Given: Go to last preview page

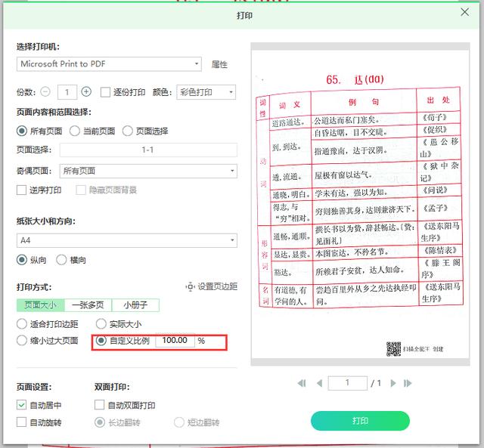Looking at the screenshot, I should coord(408,383).
